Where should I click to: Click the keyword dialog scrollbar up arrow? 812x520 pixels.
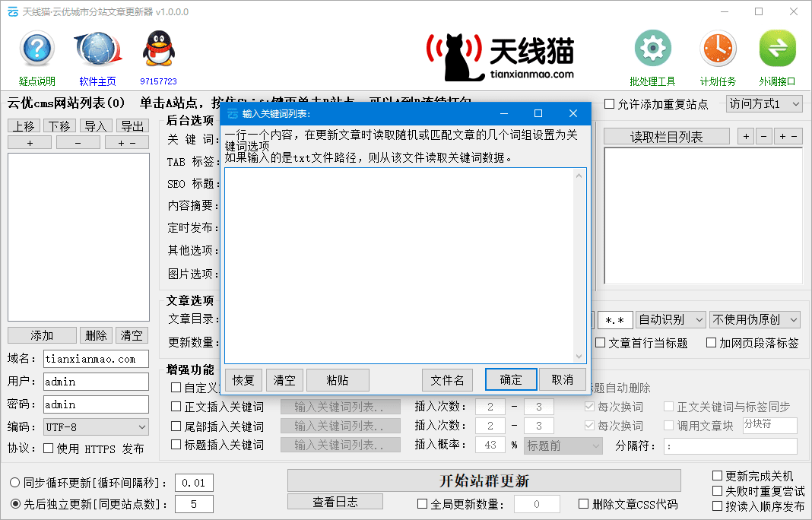(579, 176)
